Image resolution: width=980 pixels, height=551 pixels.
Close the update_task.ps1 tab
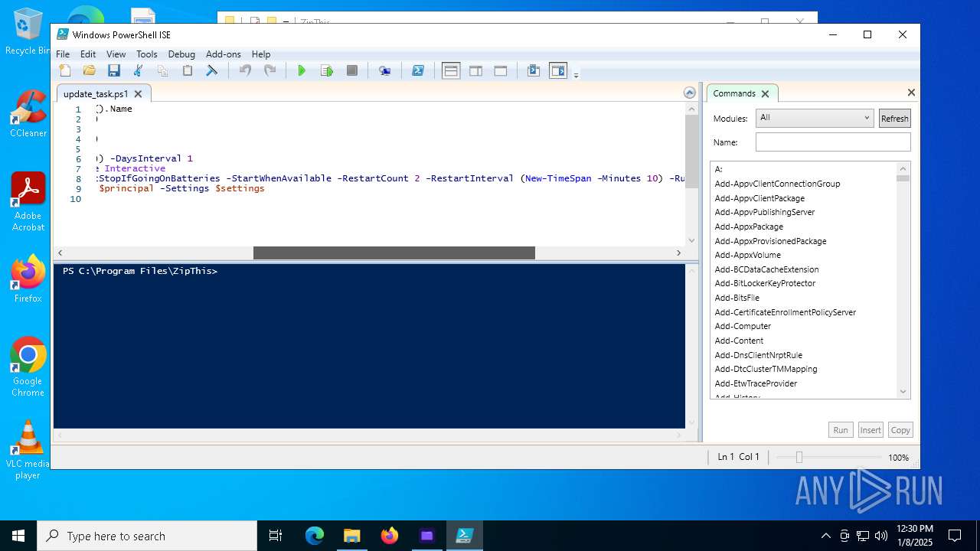(138, 94)
